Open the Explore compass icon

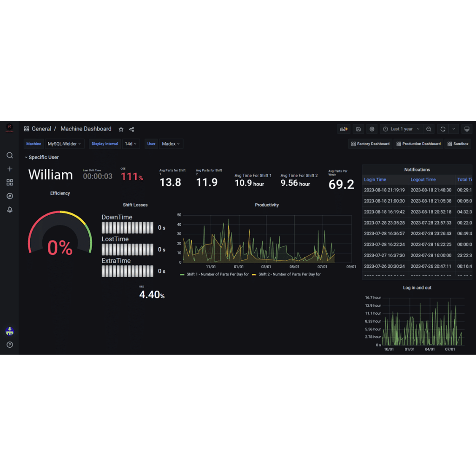point(10,196)
